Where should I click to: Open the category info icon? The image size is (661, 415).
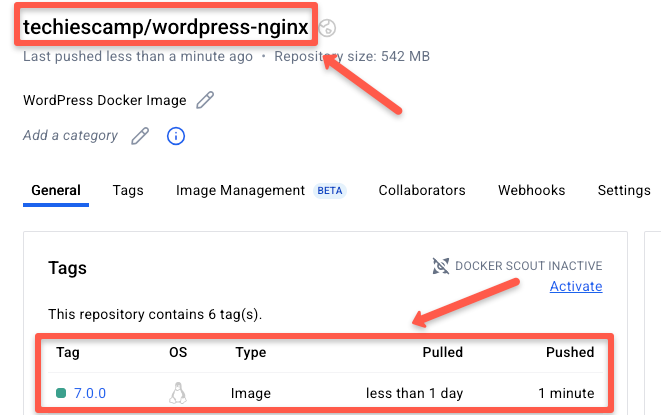tap(176, 136)
